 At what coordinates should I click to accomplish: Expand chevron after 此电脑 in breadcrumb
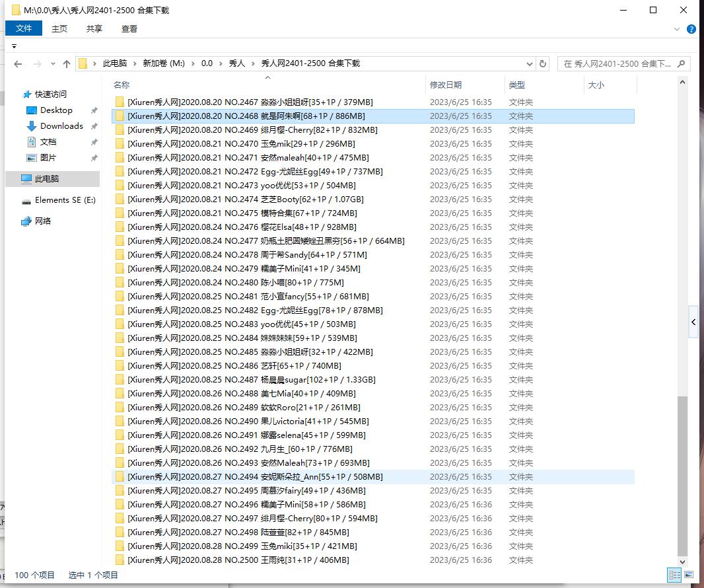(135, 64)
